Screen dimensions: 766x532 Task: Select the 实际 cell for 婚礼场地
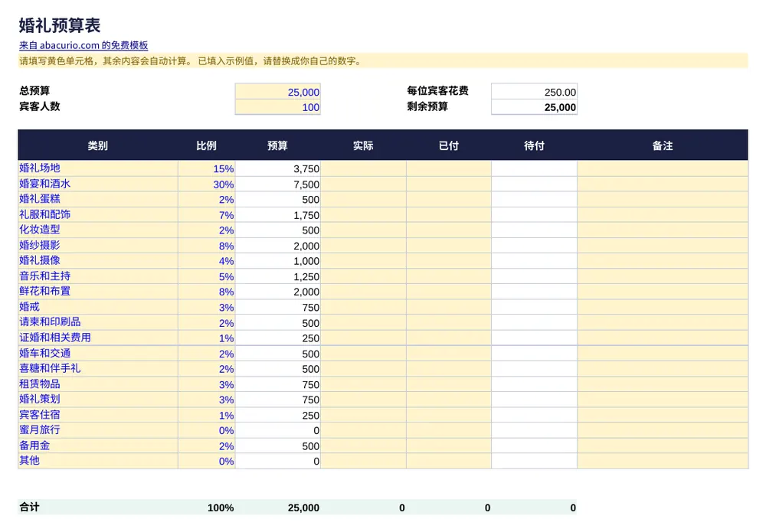363,168
